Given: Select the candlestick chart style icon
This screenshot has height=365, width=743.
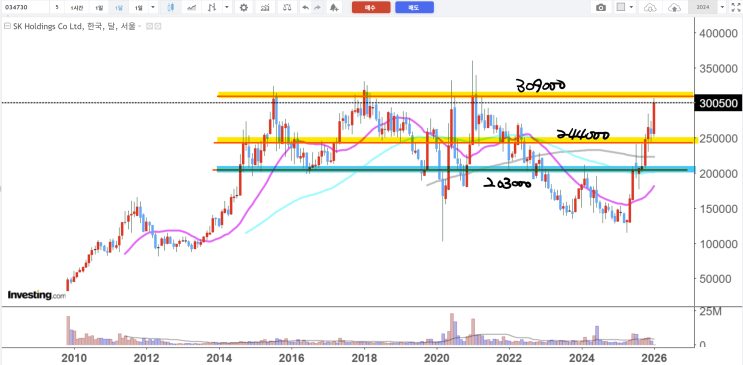Looking at the screenshot, I should 171,7.
